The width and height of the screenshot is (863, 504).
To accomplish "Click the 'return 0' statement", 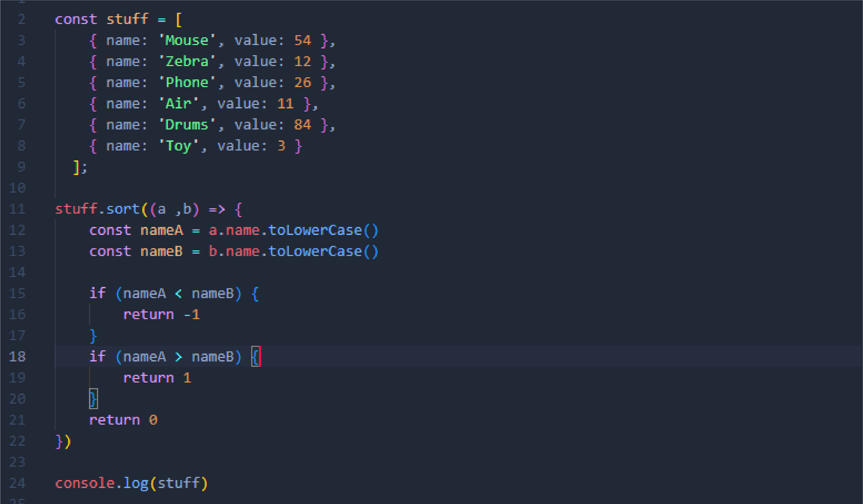I will 123,420.
